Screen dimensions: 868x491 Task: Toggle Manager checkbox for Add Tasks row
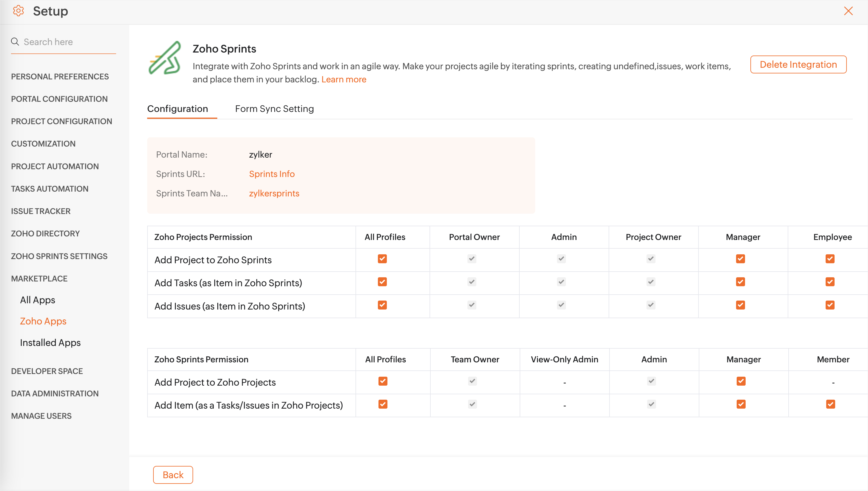(740, 282)
